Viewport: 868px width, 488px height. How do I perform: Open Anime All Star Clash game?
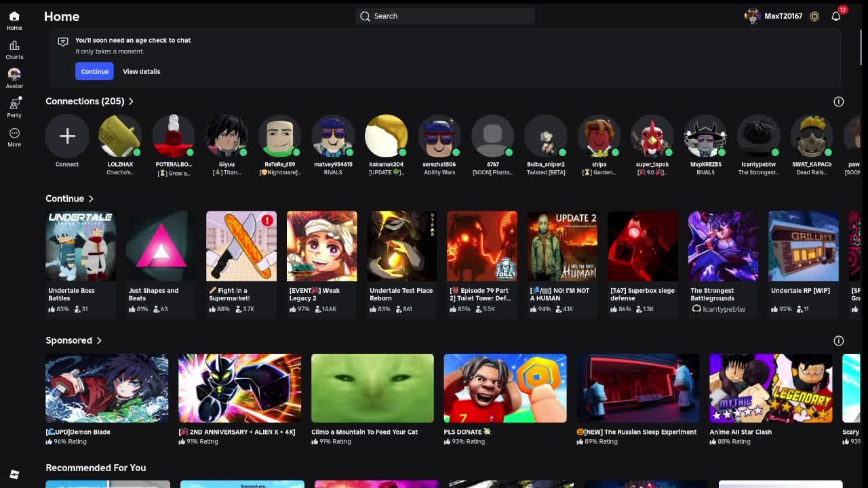(771, 399)
